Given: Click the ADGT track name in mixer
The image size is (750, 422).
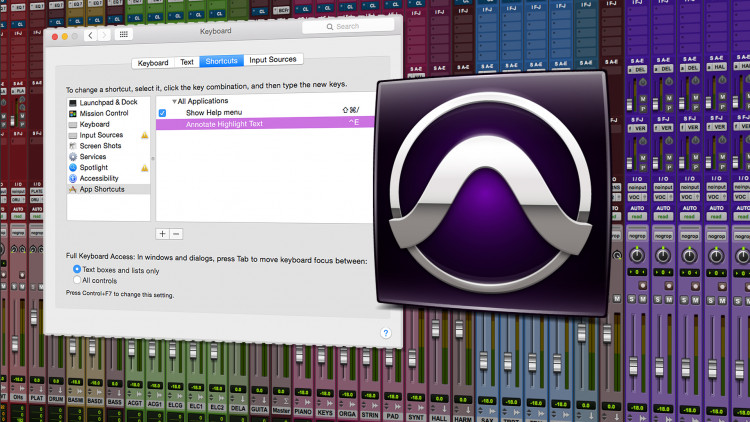Looking at the screenshot, I should coord(135,403).
